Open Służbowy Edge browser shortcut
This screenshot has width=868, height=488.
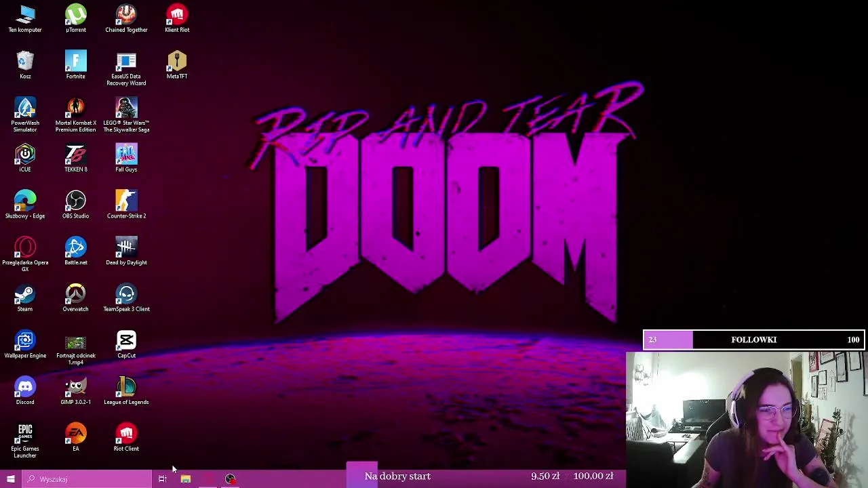point(25,205)
